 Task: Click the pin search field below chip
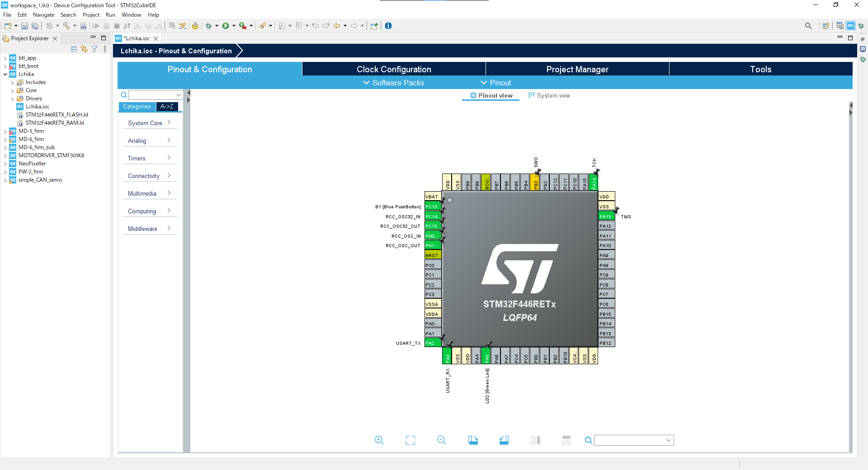pos(634,440)
